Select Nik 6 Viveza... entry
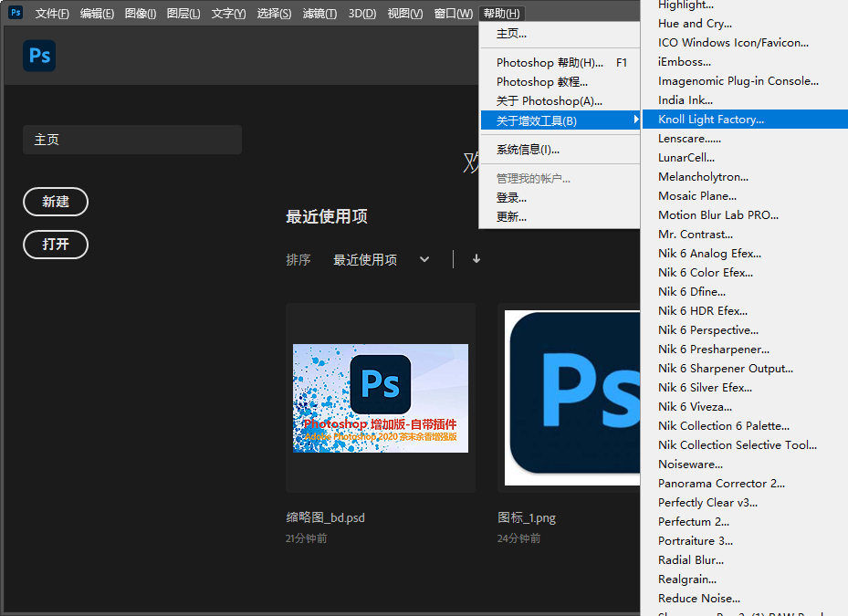 [744, 407]
